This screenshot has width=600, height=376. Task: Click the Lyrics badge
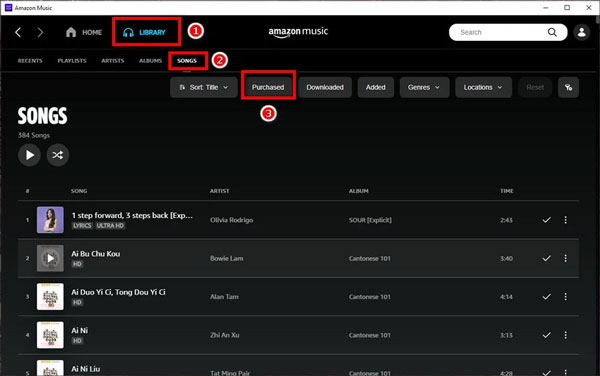82,226
